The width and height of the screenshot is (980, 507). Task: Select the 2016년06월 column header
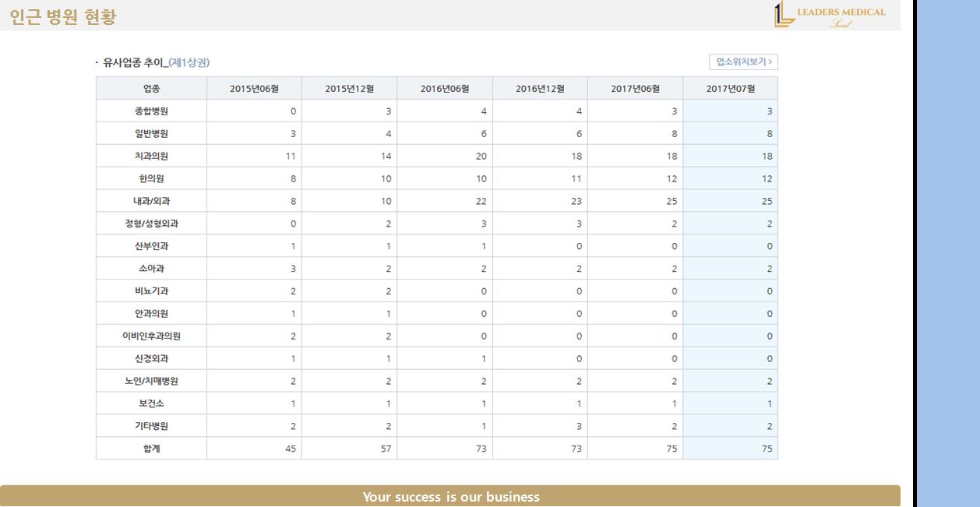445,89
